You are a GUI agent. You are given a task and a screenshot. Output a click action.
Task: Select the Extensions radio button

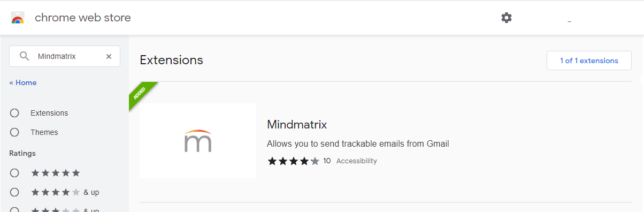[14, 113]
